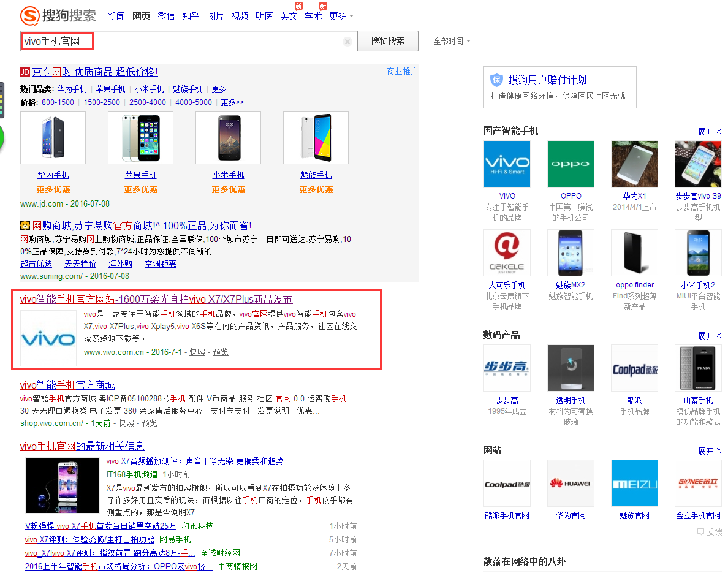Screen dimensions: 728x573
Task: Switch to the 英文 search tab
Action: pos(289,17)
